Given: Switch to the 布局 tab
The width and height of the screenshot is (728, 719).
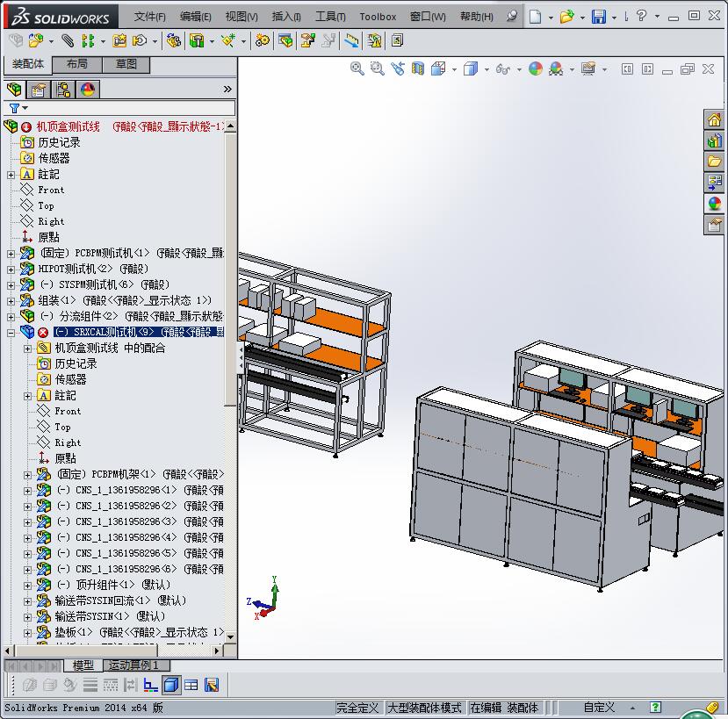Looking at the screenshot, I should click(x=77, y=64).
